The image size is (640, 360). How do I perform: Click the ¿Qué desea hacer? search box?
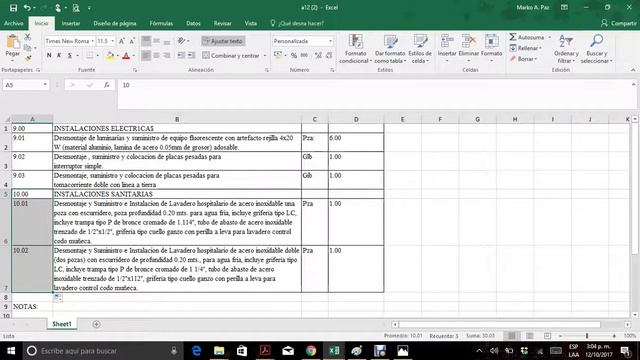tap(297, 23)
